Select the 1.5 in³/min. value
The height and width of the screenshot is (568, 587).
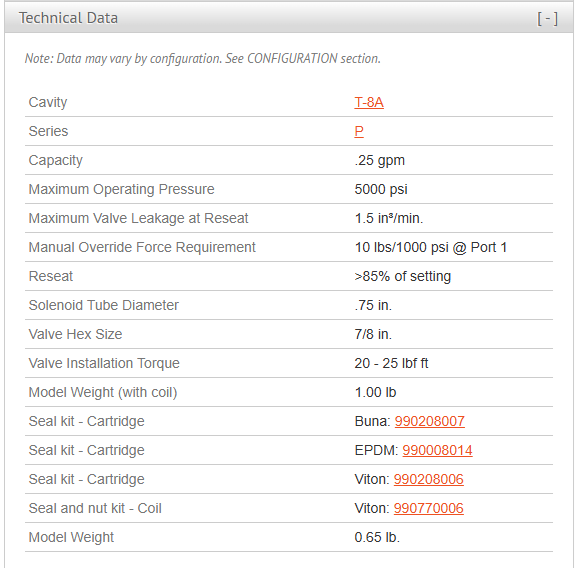click(389, 218)
